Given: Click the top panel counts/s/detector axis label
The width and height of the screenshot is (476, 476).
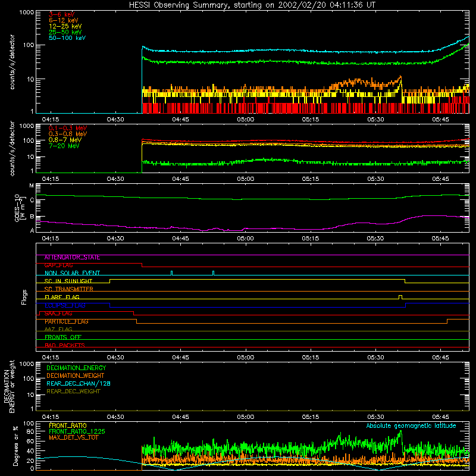Looking at the screenshot, I should 12,62.
